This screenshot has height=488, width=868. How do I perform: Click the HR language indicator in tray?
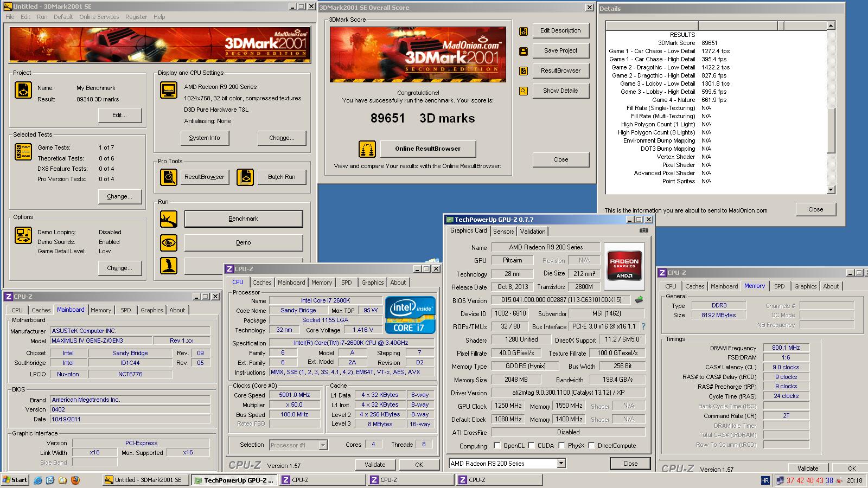pos(765,480)
